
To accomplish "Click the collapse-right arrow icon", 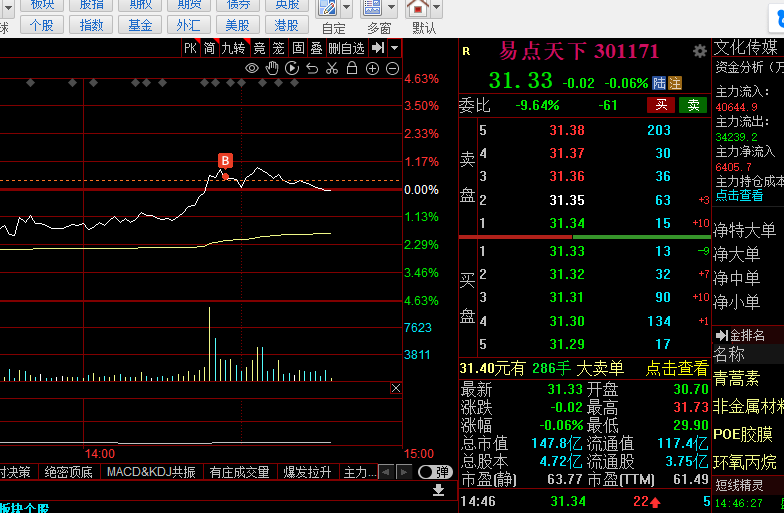I will point(378,48).
